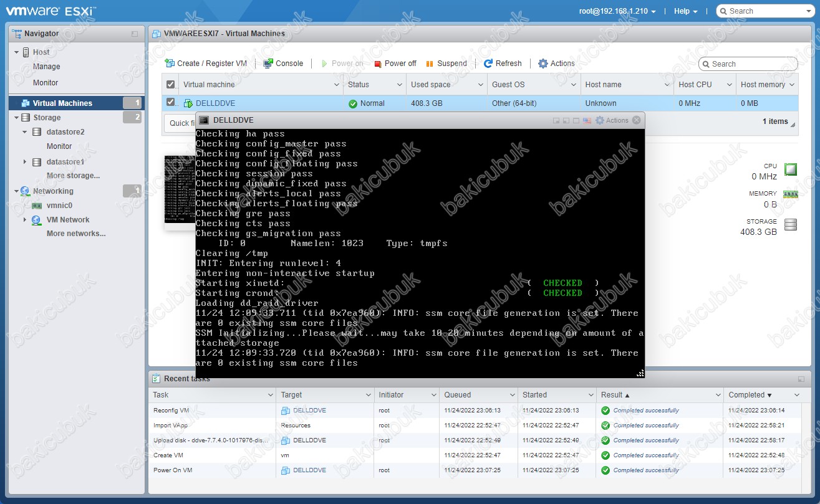Collapse the Networking tree node
This screenshot has width=820, height=504.
point(17,191)
